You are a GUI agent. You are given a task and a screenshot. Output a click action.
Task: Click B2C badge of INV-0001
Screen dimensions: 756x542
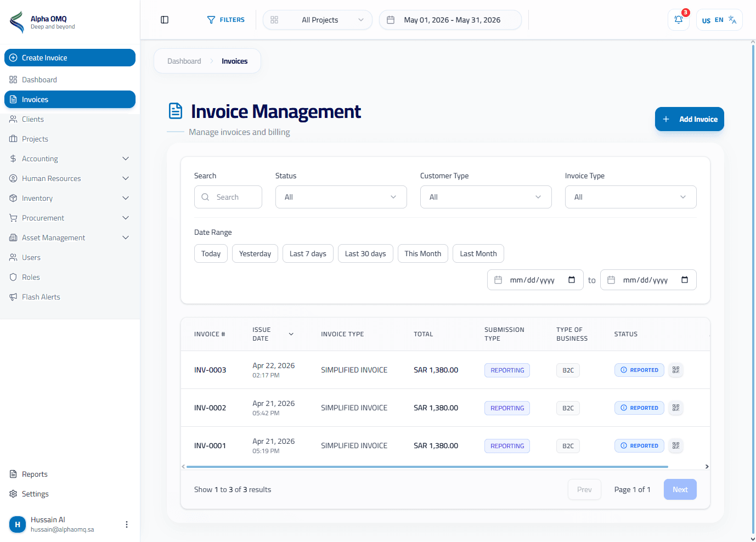(568, 446)
